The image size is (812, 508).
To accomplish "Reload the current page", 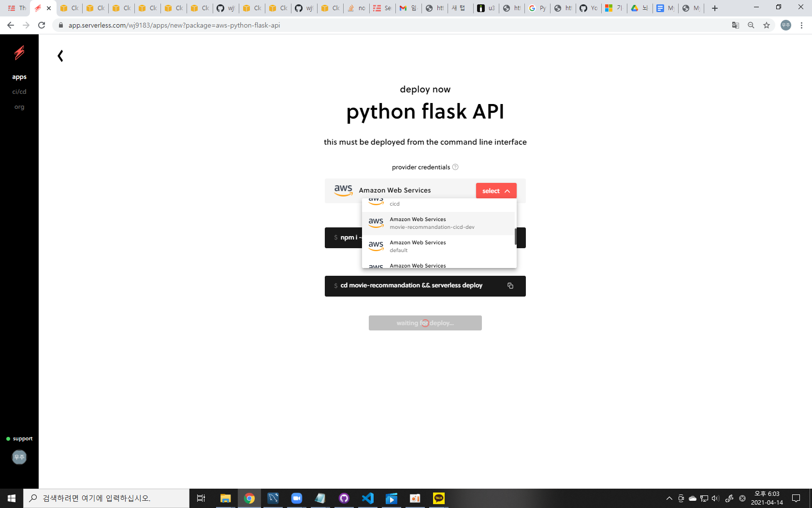I will (x=42, y=25).
